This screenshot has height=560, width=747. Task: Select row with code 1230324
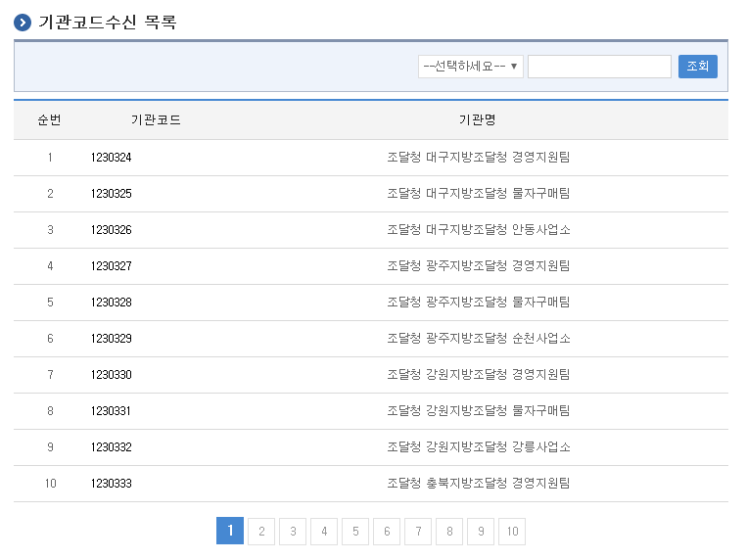111,158
